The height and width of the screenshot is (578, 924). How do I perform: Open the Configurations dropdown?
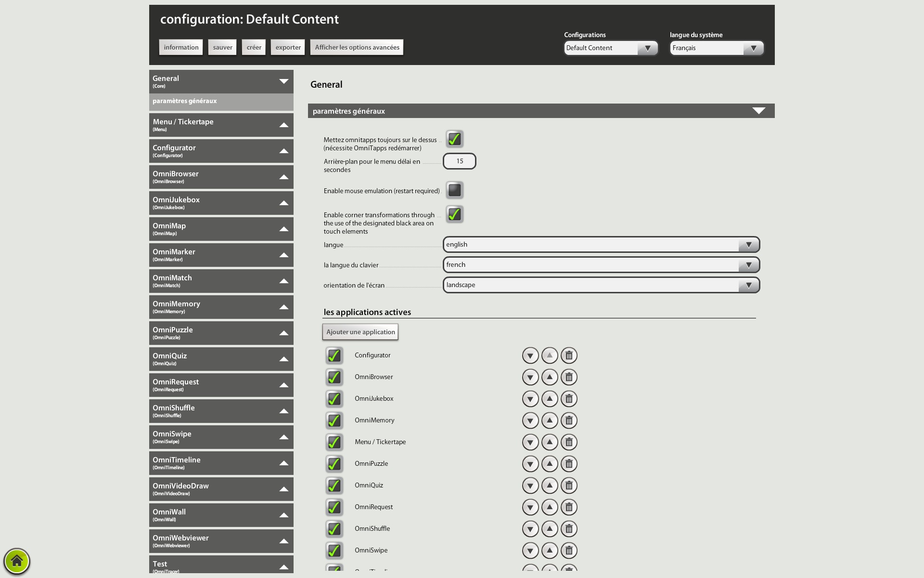611,48
